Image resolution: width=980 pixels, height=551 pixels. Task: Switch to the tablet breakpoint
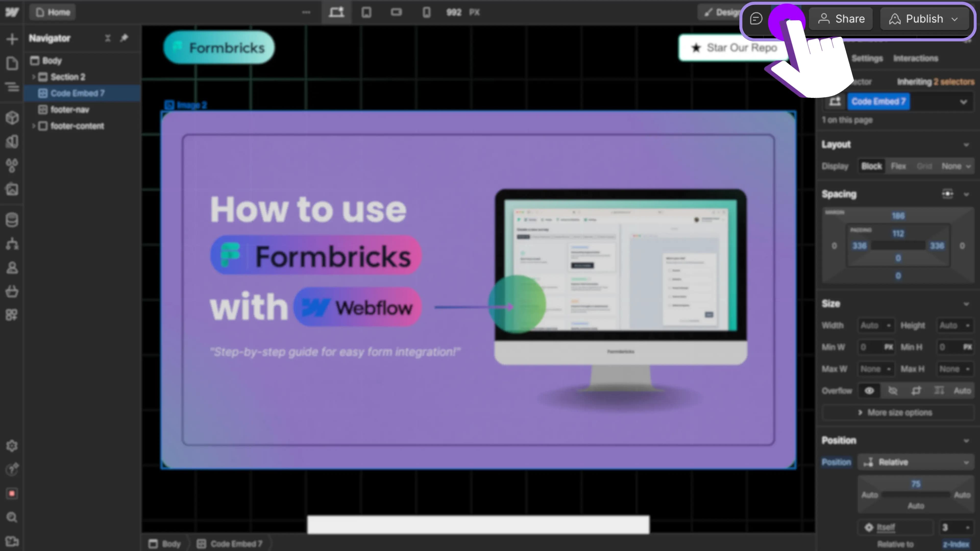coord(366,12)
